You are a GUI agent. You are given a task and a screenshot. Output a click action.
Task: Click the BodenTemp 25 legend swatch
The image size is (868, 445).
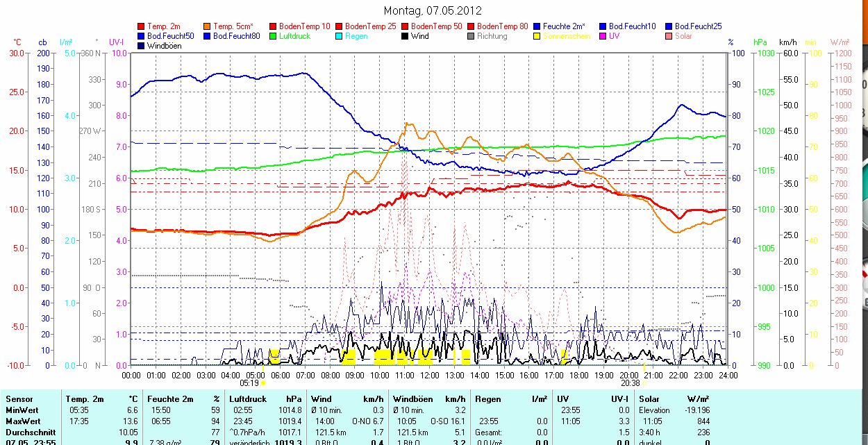coord(339,26)
